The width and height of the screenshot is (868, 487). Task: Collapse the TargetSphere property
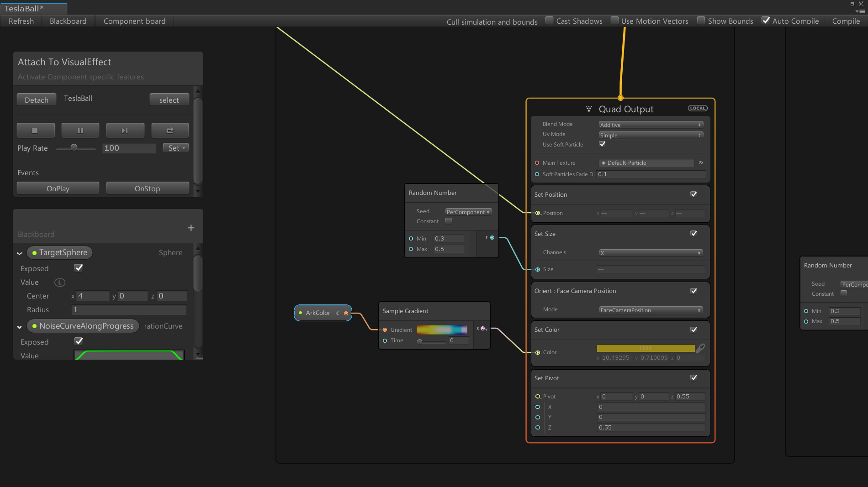[x=20, y=253]
